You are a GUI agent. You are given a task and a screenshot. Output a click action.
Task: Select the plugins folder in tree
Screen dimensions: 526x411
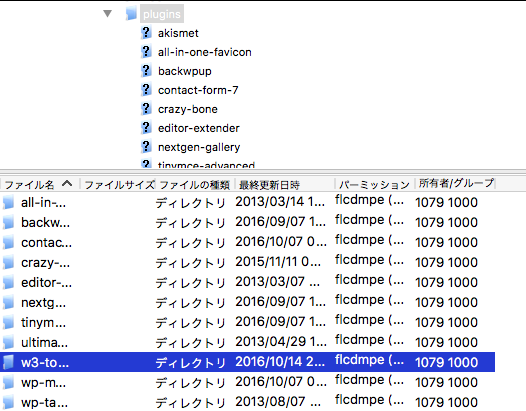tap(162, 14)
